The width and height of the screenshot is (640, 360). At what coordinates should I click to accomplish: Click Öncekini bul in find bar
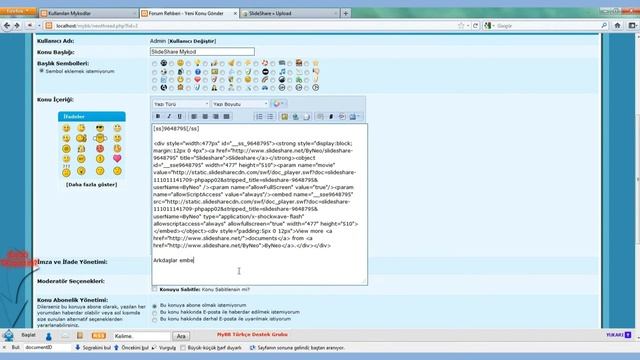[131, 348]
